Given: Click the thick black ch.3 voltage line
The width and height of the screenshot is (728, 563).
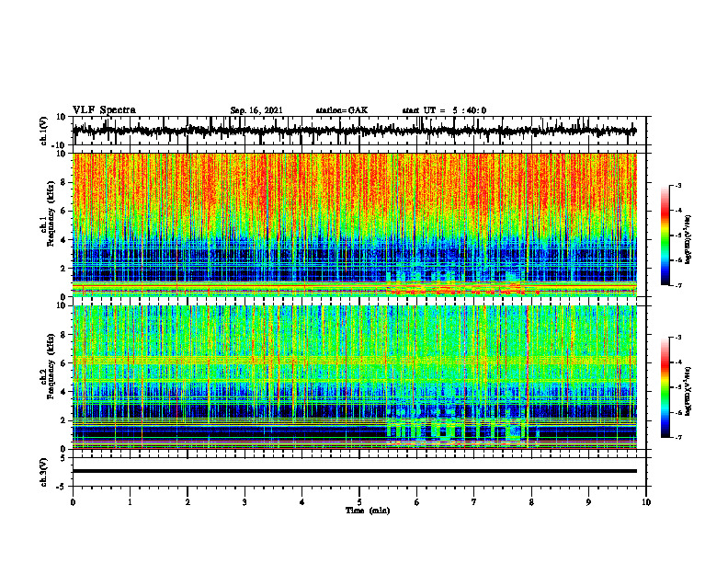Looking at the screenshot, I should [x=355, y=471].
